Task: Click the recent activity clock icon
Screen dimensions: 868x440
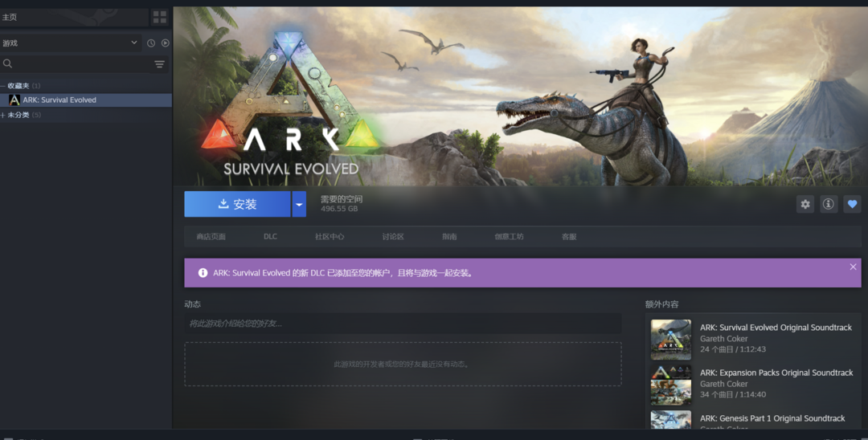Action: (x=150, y=43)
